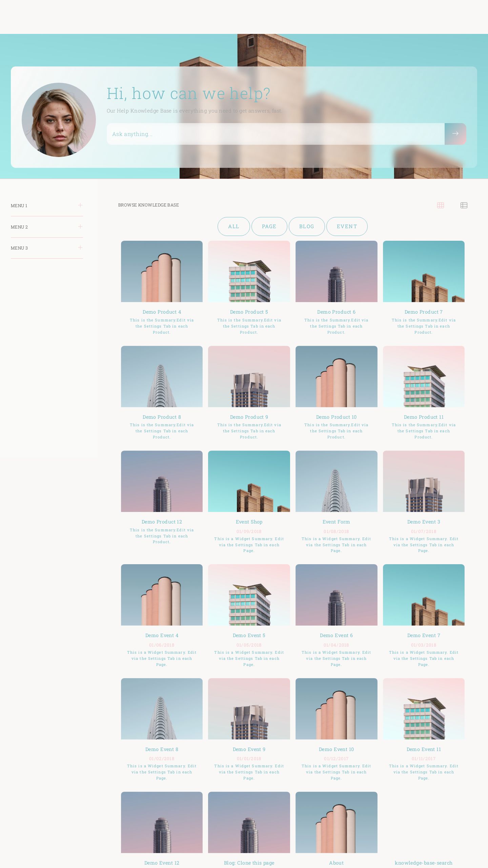This screenshot has width=488, height=868.
Task: Open the knowledge-base-search link
Action: (x=424, y=863)
